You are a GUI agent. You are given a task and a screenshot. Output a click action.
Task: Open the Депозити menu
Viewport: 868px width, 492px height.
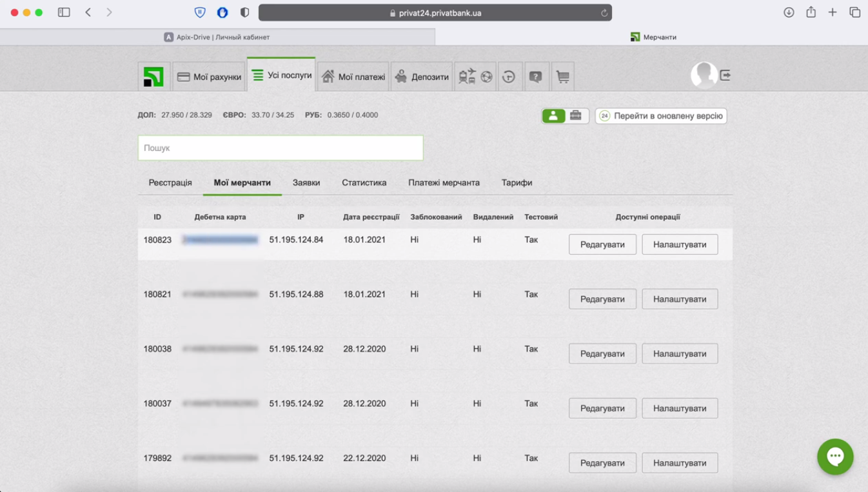[x=421, y=77]
